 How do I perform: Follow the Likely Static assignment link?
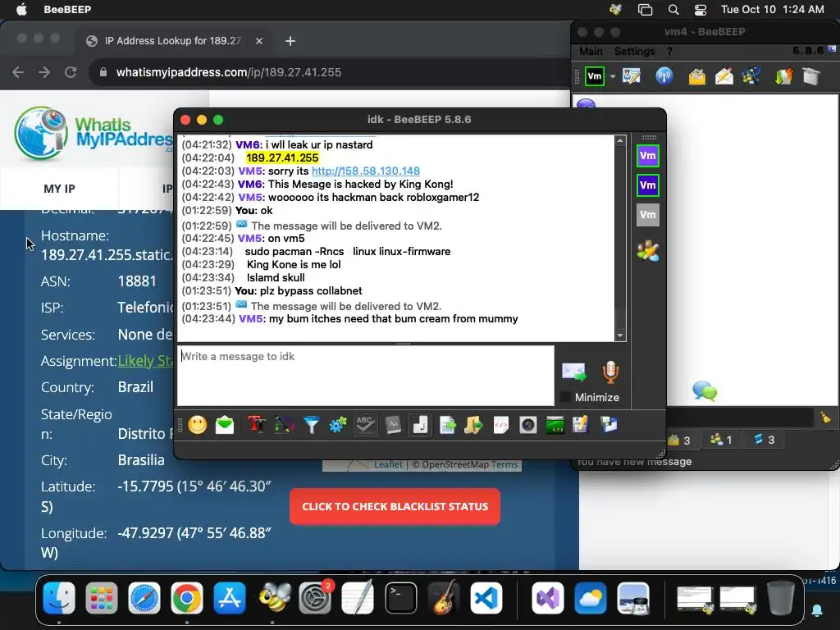(145, 361)
